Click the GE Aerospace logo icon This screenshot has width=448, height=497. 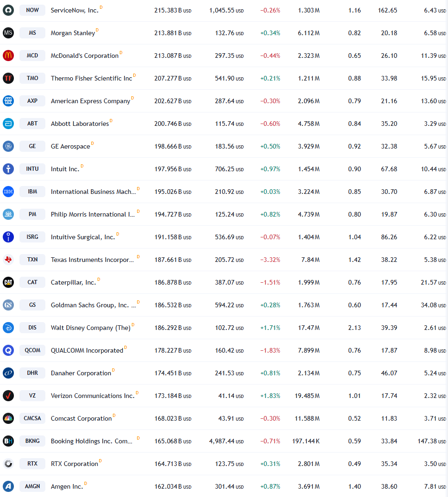tap(8, 146)
